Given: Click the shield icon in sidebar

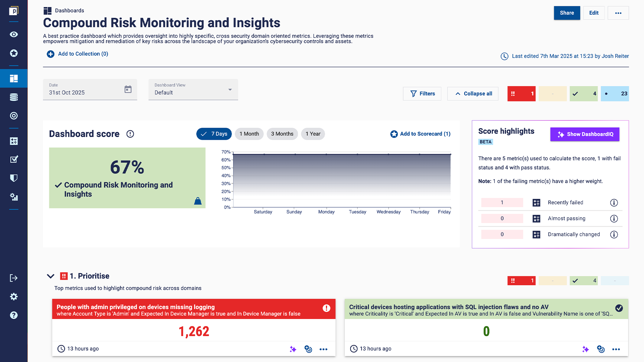Looking at the screenshot, I should click(x=14, y=178).
